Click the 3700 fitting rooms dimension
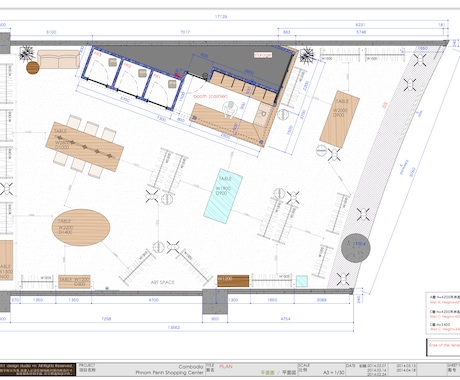460x380 pixels. (124, 100)
